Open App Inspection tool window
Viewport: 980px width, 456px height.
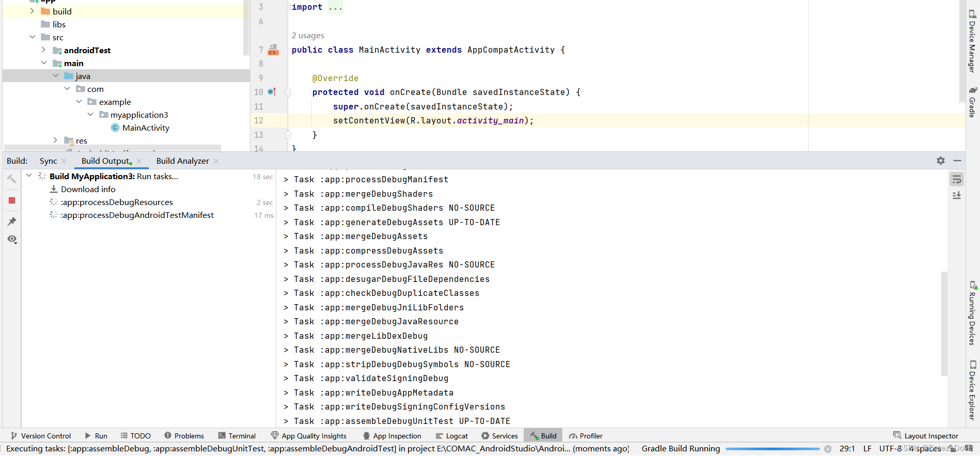click(x=392, y=436)
